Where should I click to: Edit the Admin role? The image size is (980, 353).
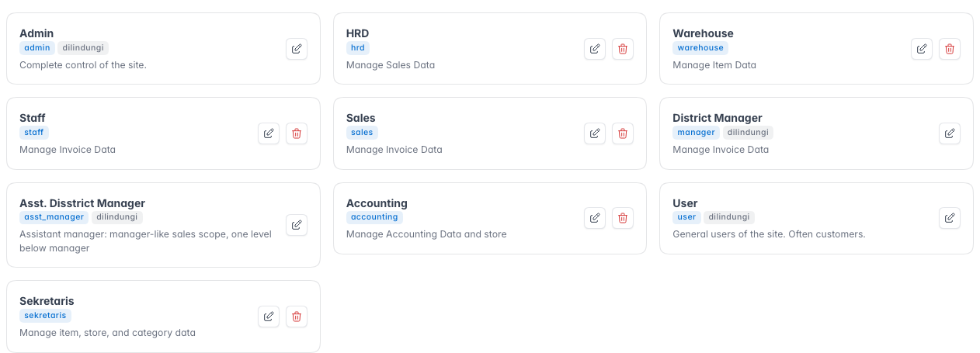tap(297, 49)
